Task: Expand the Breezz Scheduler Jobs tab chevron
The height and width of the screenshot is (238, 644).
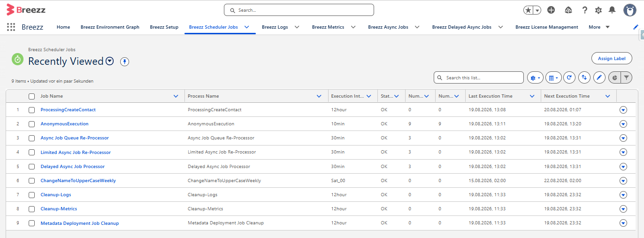Action: pyautogui.click(x=247, y=27)
